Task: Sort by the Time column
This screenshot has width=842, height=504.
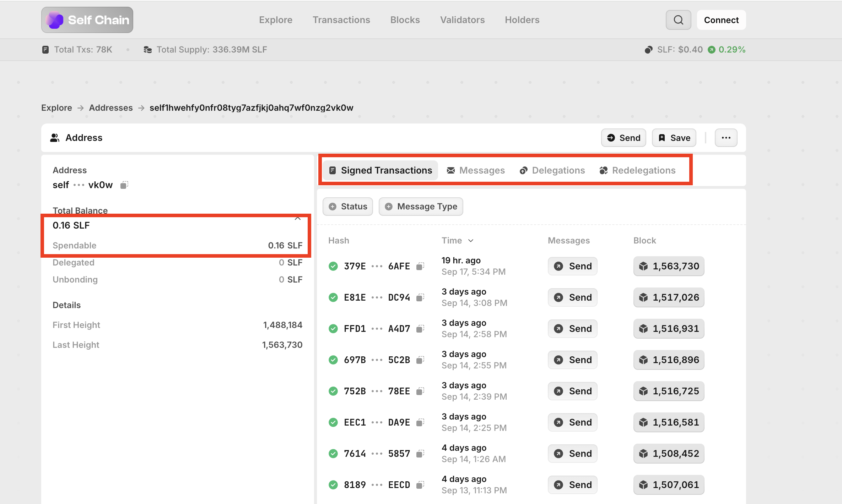Action: [x=458, y=241]
